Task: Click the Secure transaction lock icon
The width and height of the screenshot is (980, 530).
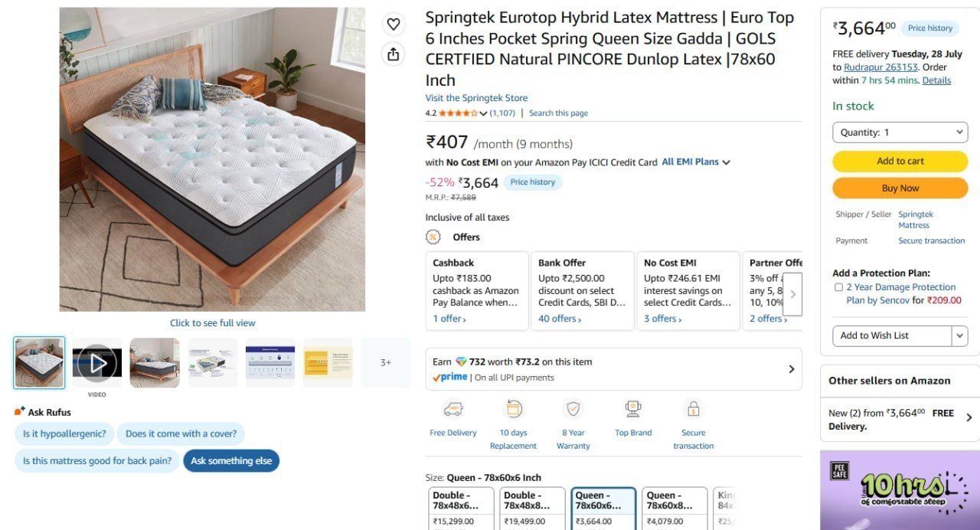Action: pyautogui.click(x=693, y=408)
